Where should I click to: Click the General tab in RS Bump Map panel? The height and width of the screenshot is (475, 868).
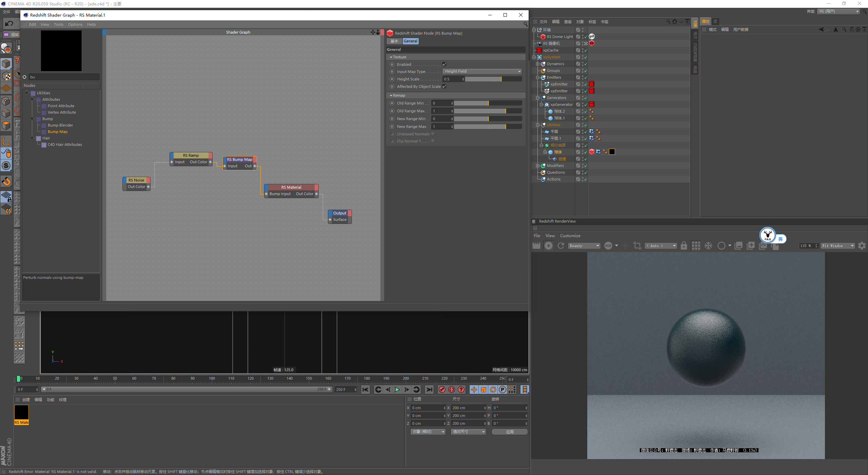click(x=409, y=41)
